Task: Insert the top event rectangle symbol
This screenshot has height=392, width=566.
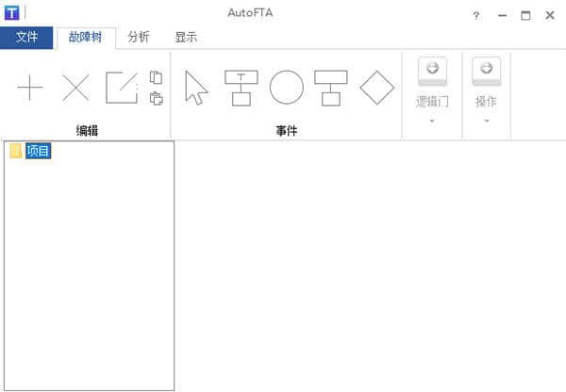Action: tap(241, 88)
